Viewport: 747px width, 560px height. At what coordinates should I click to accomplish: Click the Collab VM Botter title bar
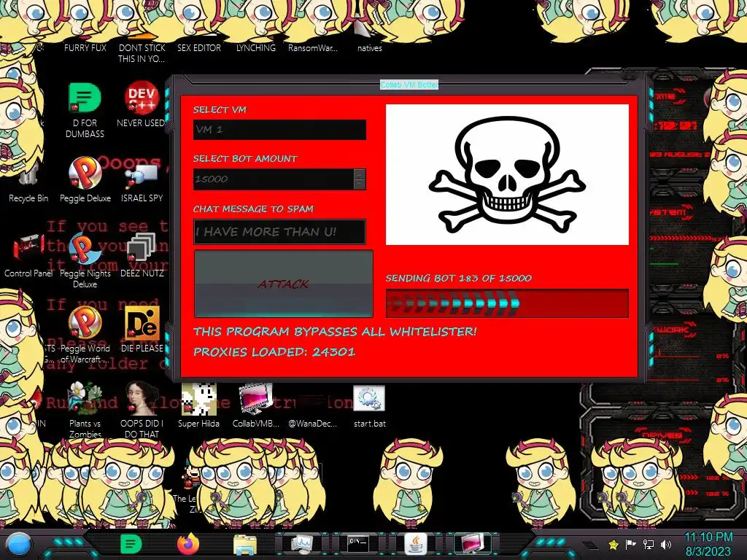(409, 85)
